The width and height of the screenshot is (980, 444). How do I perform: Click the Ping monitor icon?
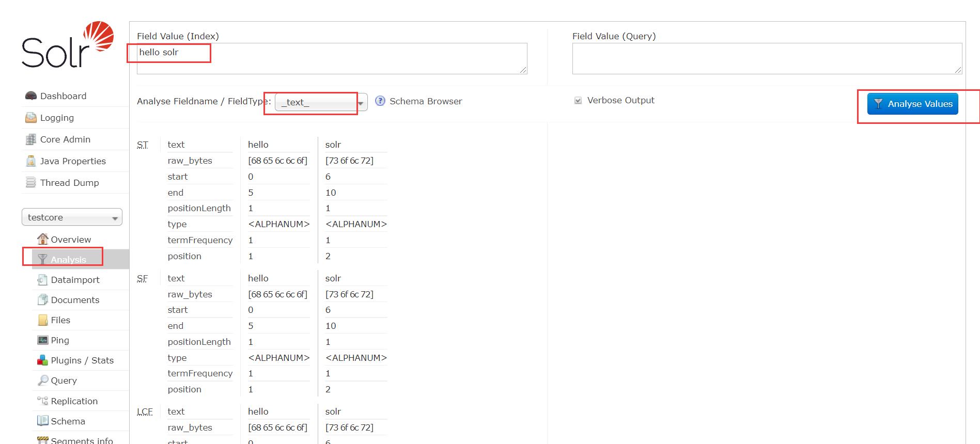point(42,340)
